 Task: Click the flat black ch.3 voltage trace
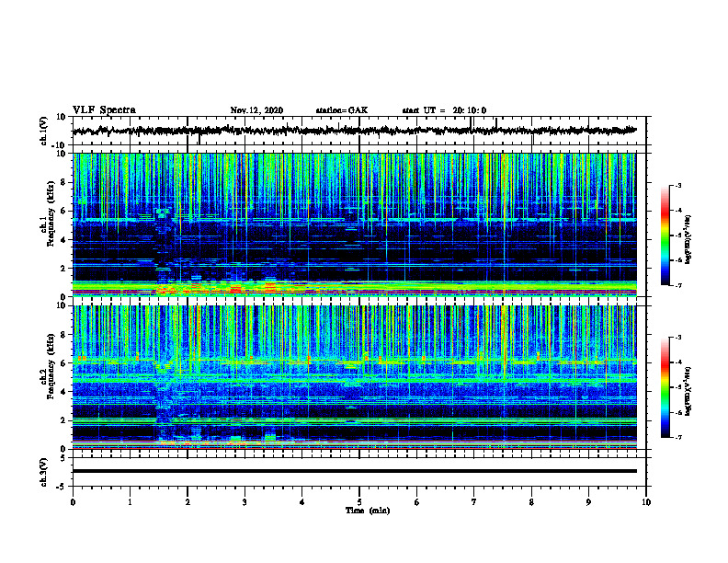point(355,471)
